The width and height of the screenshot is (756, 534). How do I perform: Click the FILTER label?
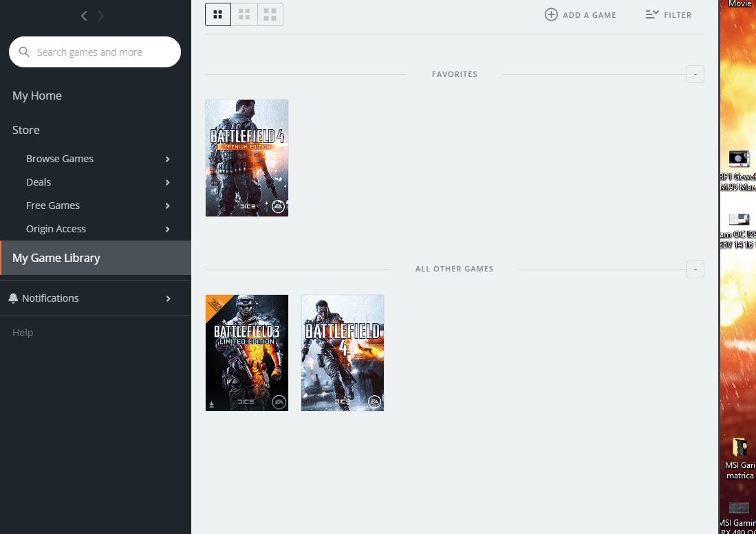click(678, 15)
